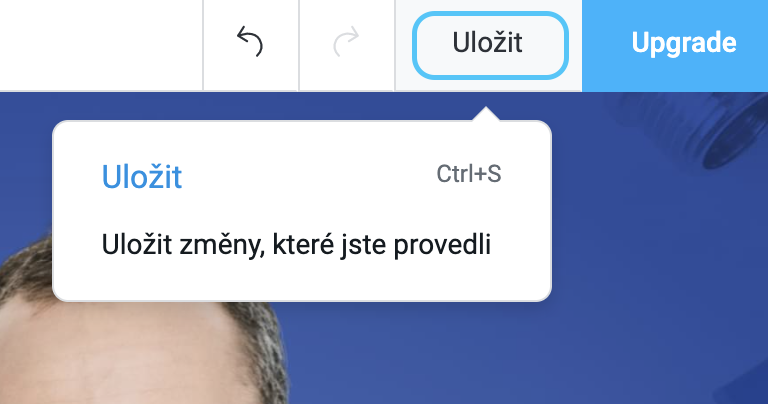Click the empty white toolbar area left of undo
The height and width of the screenshot is (404, 768).
coord(101,46)
